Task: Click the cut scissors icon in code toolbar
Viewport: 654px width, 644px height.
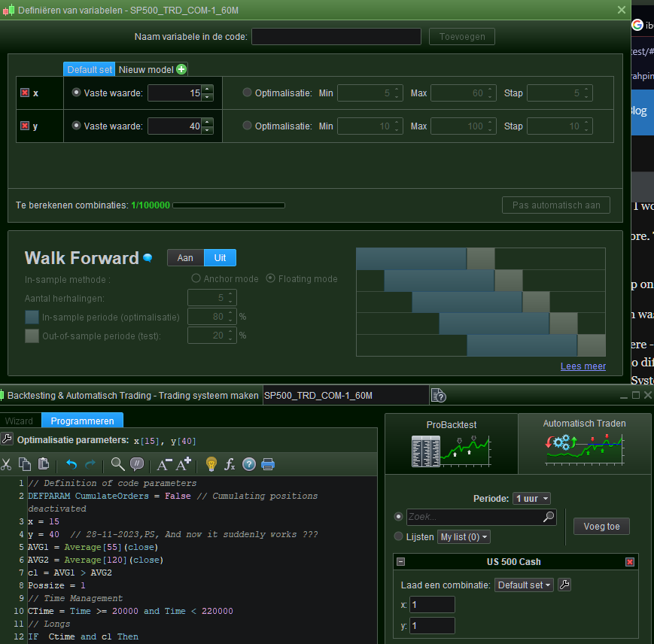Action: pyautogui.click(x=7, y=464)
